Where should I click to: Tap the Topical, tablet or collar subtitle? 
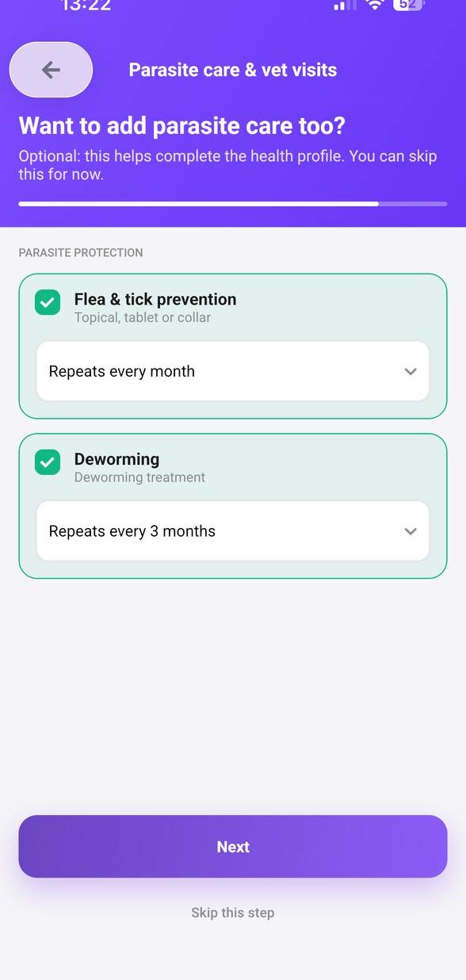point(143,318)
